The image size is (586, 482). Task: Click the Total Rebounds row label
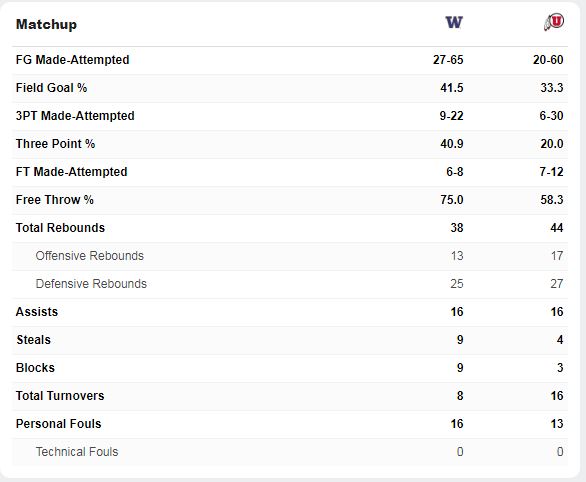click(60, 228)
